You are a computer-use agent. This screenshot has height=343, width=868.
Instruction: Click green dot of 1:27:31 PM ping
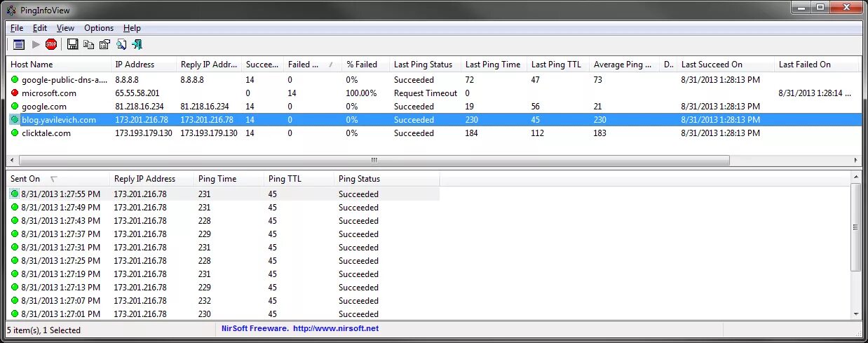15,247
